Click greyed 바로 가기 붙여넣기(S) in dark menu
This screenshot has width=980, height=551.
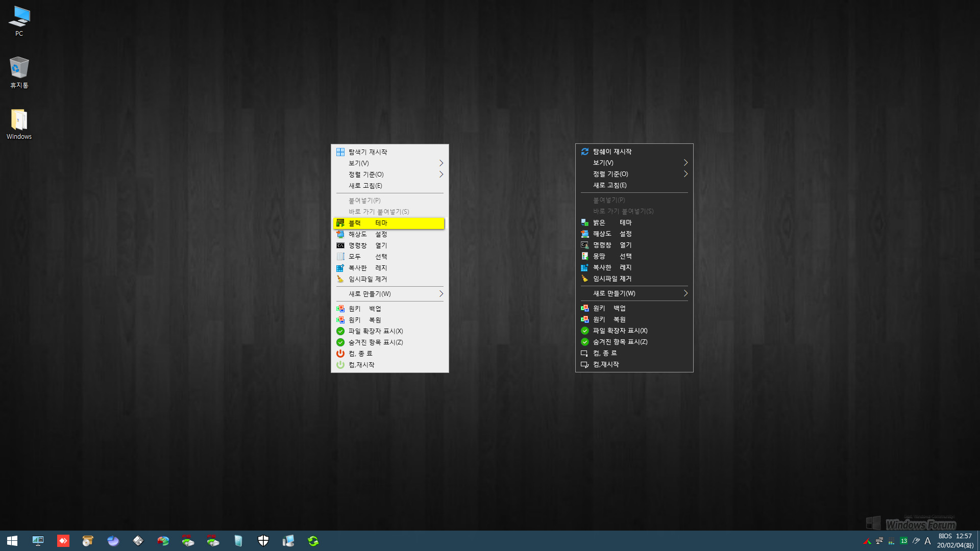[634, 211]
